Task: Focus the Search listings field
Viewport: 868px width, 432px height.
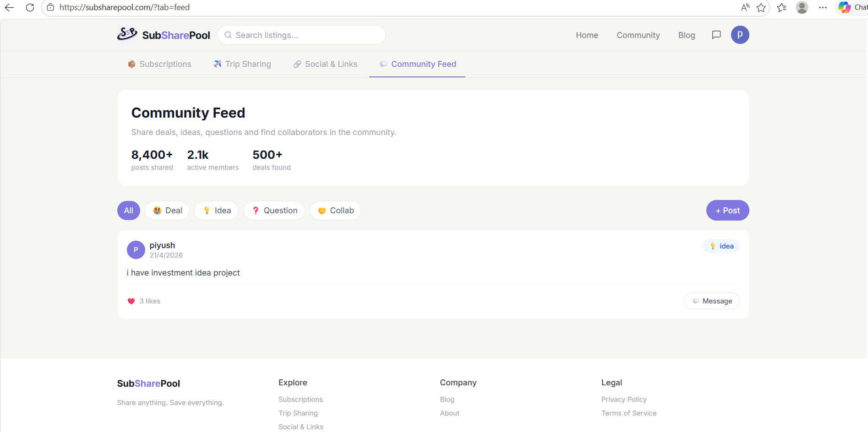Action: pyautogui.click(x=301, y=35)
